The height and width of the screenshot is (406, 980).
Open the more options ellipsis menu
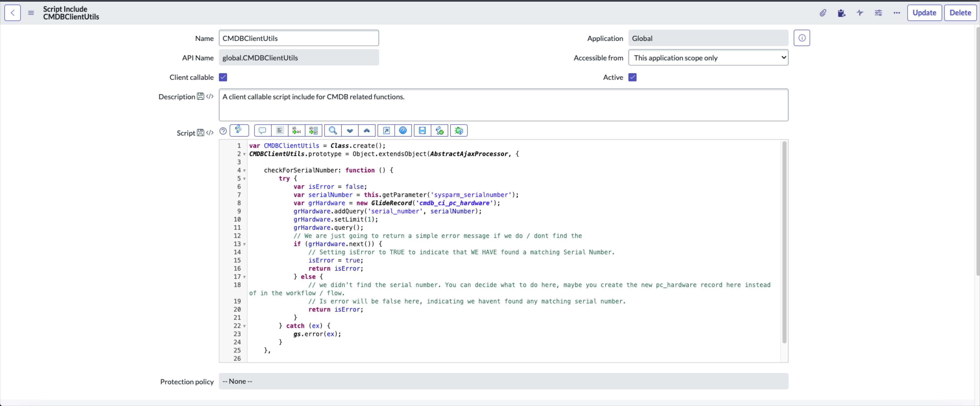(897, 13)
